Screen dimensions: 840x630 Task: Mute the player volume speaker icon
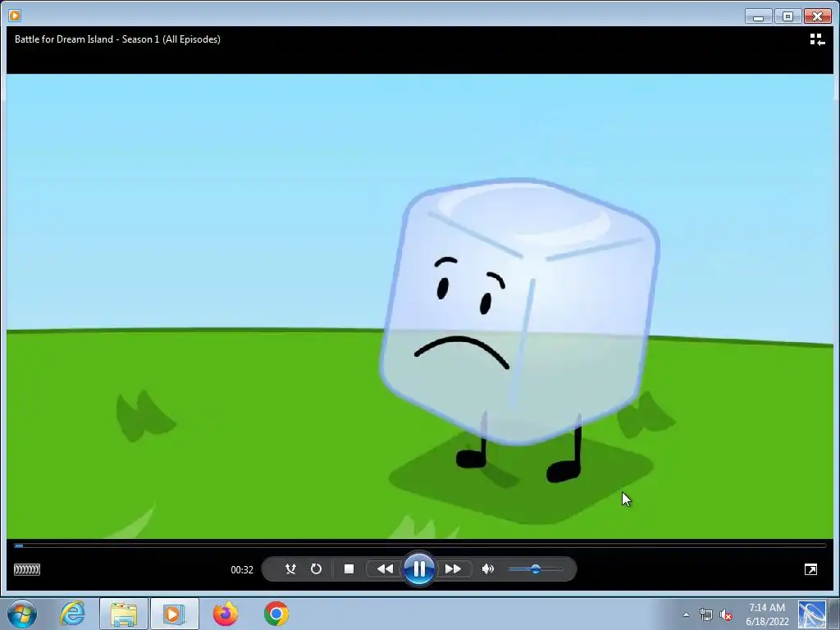click(x=487, y=569)
